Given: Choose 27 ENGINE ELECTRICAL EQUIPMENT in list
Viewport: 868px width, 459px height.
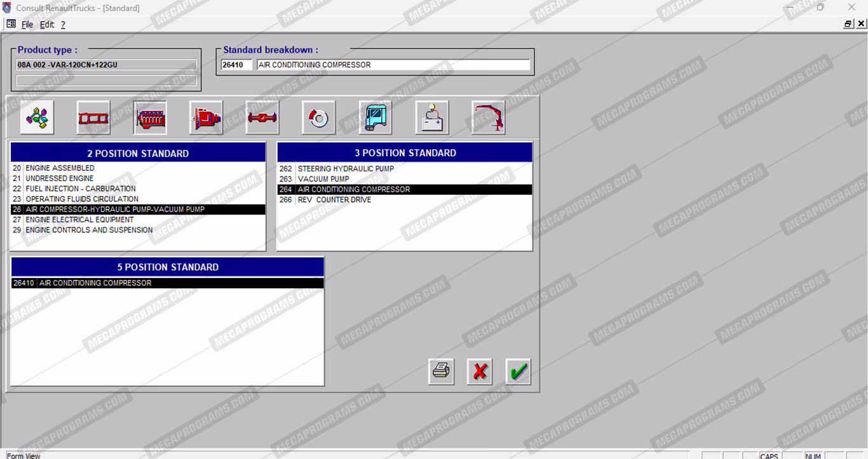Looking at the screenshot, I should (x=79, y=220).
